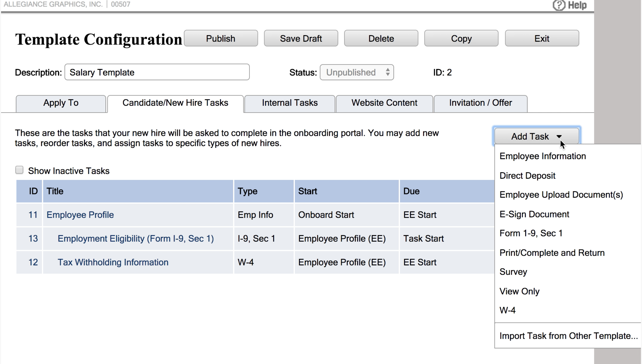Viewport: 642px width, 364px height.
Task: Open the Employee Profile task link
Action: (x=80, y=215)
